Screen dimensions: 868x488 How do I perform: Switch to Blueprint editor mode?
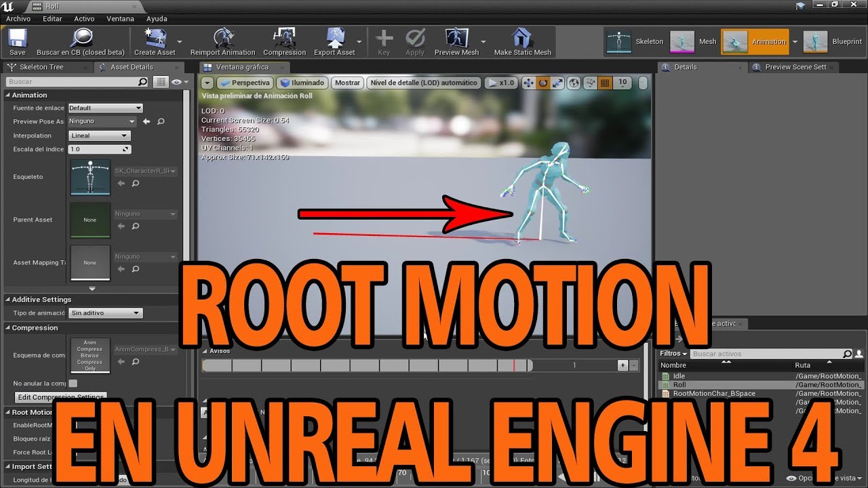click(x=833, y=41)
